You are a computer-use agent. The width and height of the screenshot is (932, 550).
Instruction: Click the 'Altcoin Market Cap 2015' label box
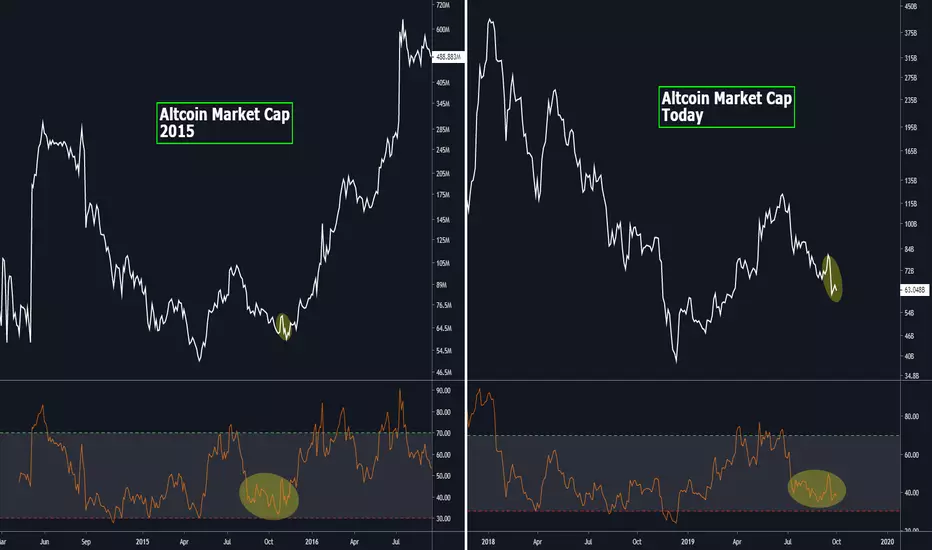(225, 123)
